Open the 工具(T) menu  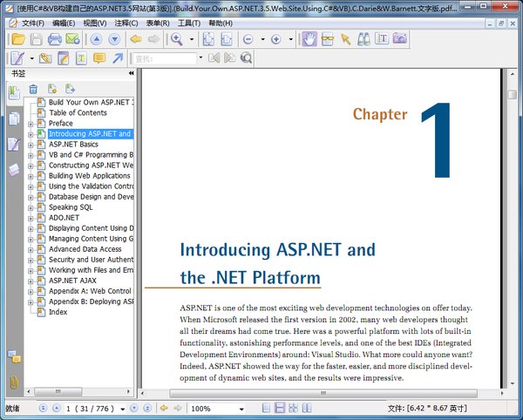[x=189, y=24]
